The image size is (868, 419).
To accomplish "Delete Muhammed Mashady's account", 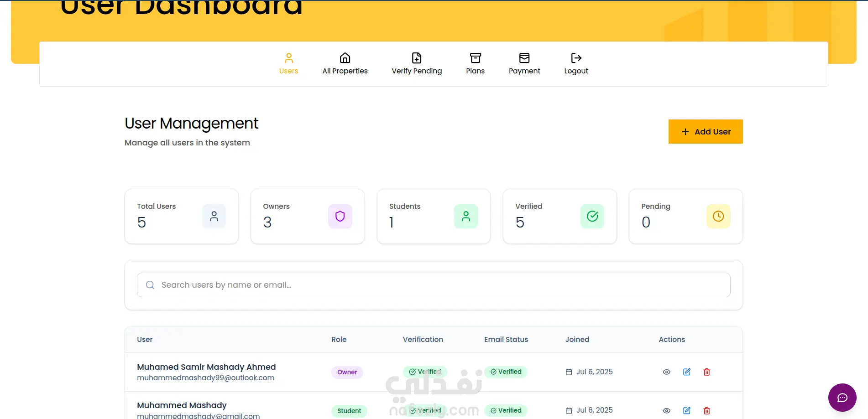I will (707, 411).
